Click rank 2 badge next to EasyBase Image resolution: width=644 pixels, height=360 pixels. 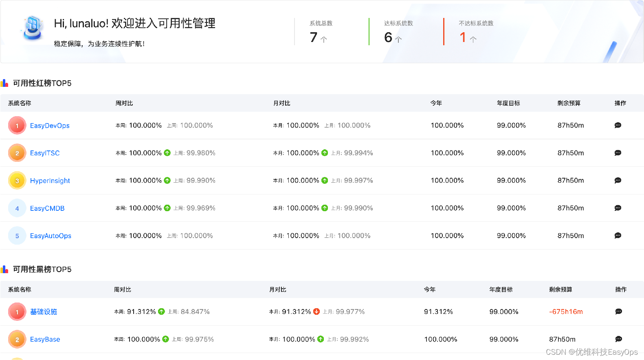tap(17, 339)
